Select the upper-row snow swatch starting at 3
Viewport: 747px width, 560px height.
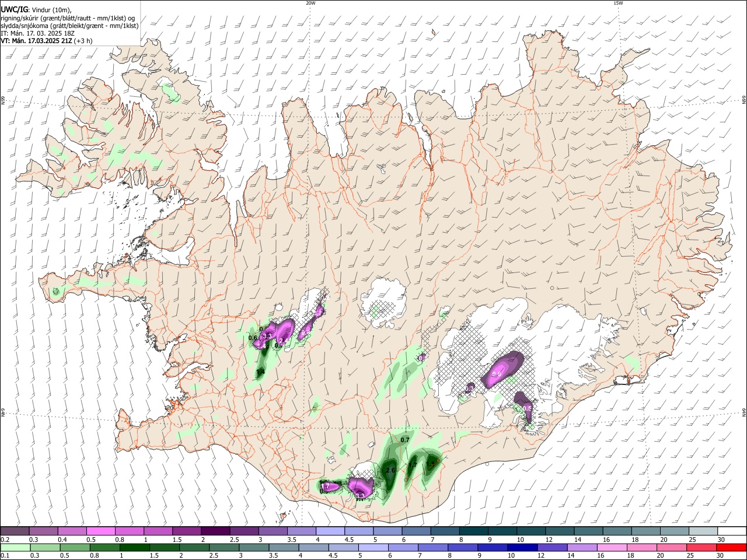pyautogui.click(x=272, y=531)
